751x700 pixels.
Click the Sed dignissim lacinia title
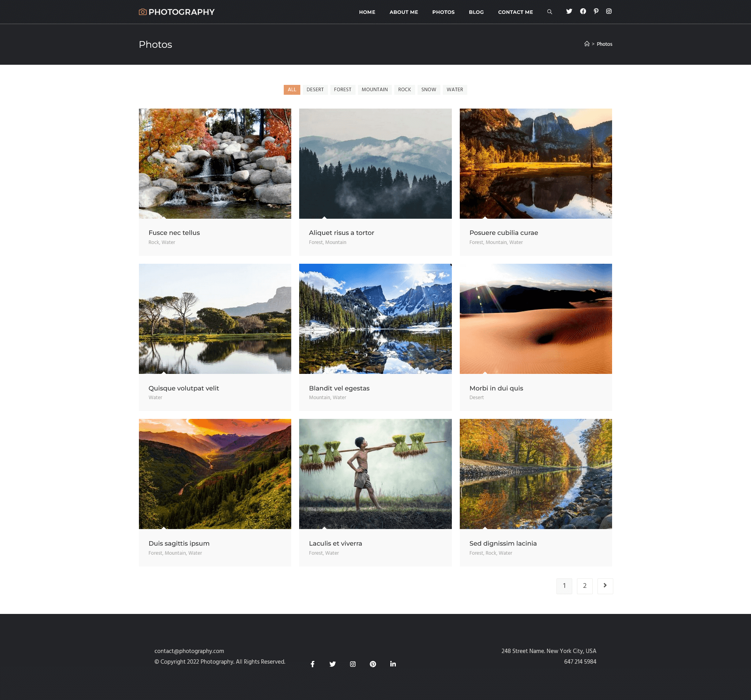[503, 544]
